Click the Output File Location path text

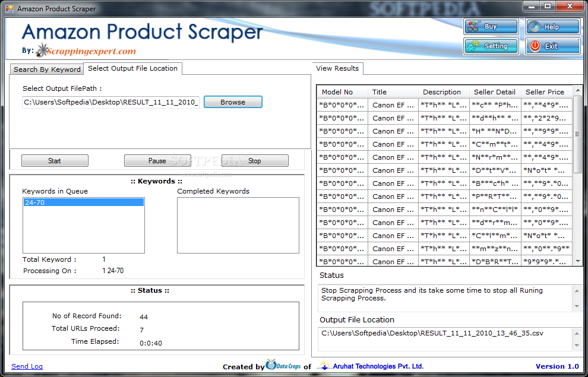432,333
